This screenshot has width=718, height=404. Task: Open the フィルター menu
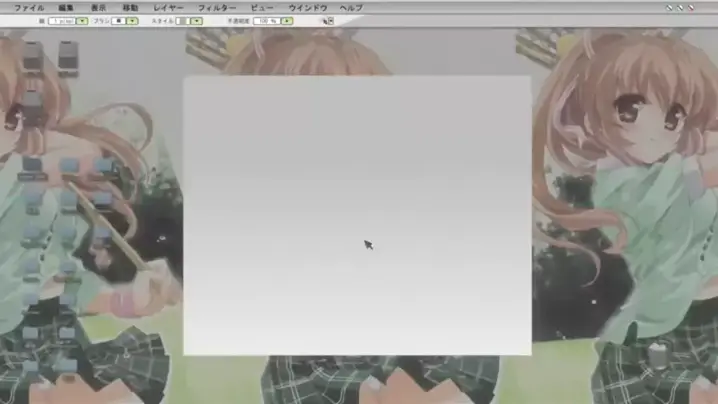[216, 7]
